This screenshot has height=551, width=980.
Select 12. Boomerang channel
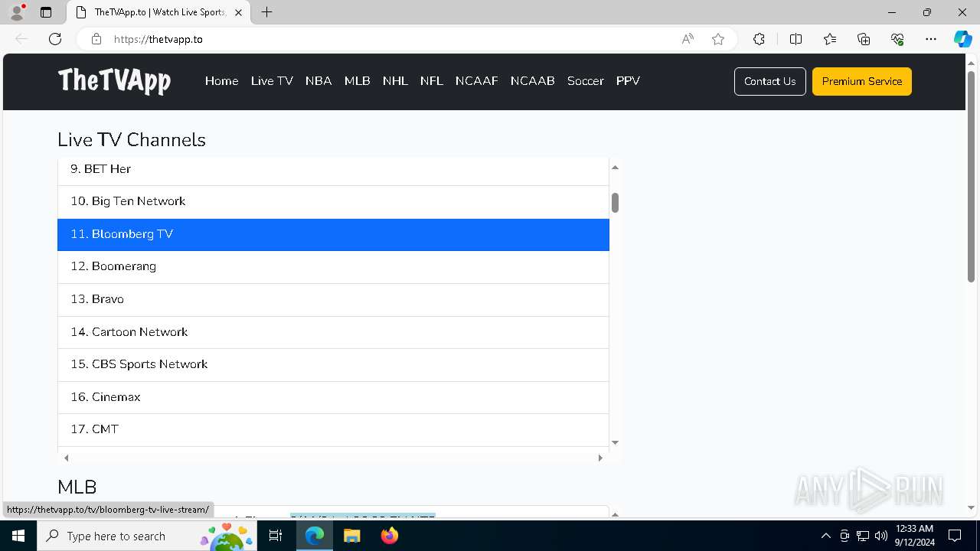coord(333,266)
